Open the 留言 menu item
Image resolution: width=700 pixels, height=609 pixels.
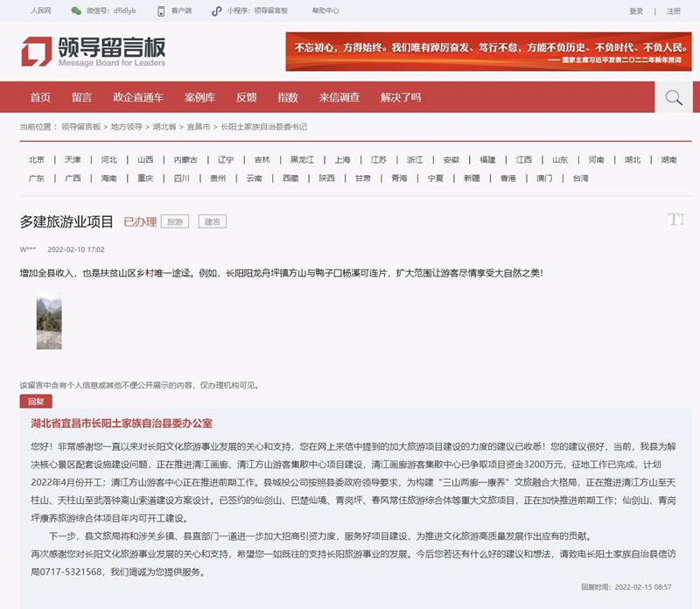point(81,97)
